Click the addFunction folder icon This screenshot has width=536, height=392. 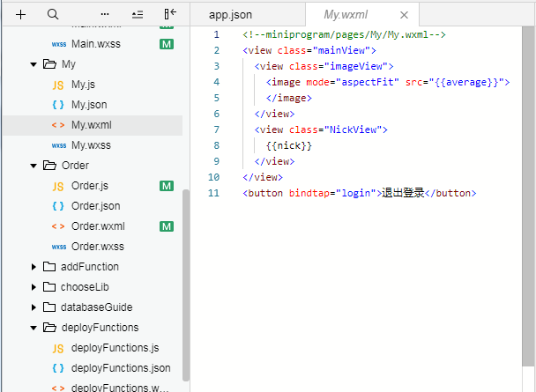pos(49,267)
